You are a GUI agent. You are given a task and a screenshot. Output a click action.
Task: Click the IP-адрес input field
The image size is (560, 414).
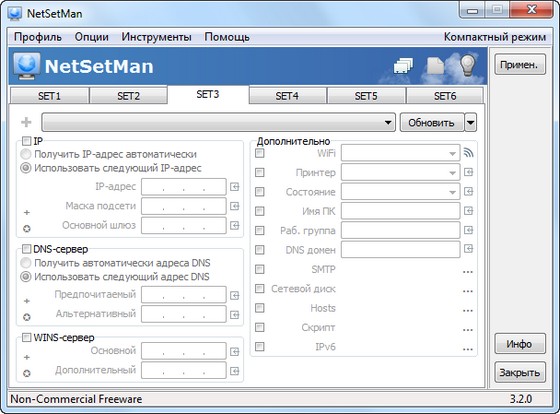pos(184,187)
